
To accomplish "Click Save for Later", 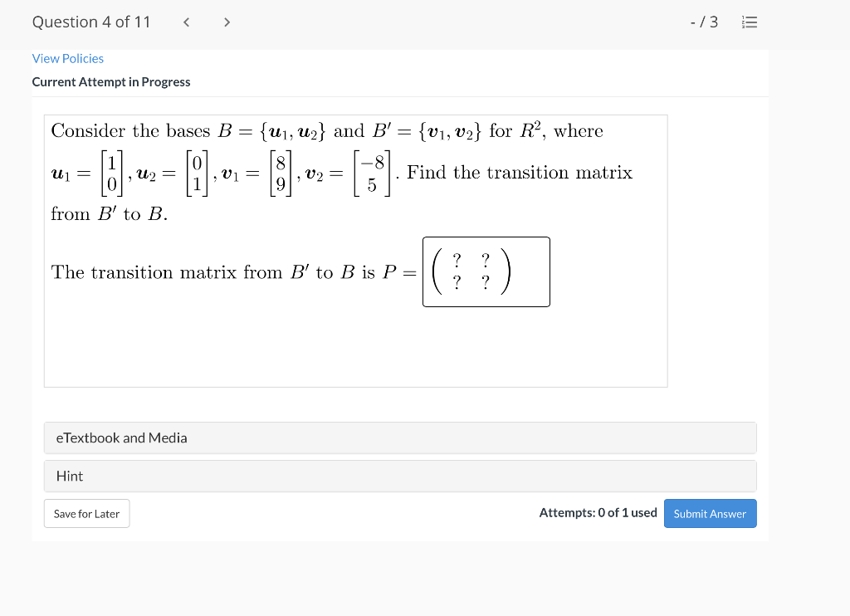I will tap(86, 513).
